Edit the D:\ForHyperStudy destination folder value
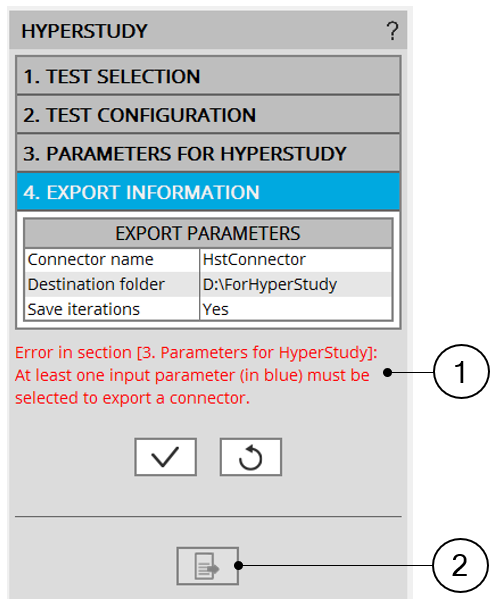Image resolution: width=501 pixels, height=613 pixels. tap(295, 284)
